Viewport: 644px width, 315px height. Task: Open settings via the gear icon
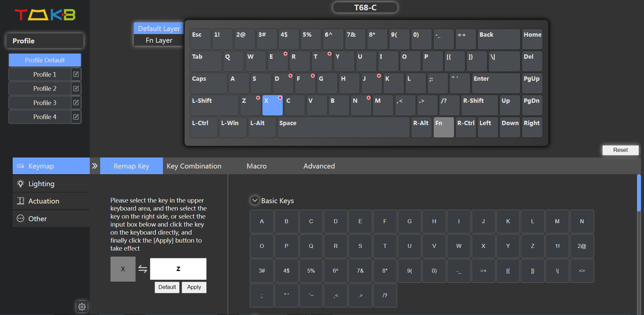pos(82,307)
